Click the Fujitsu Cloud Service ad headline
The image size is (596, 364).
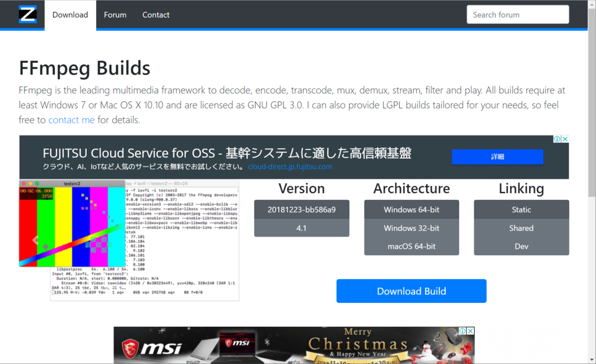click(227, 153)
